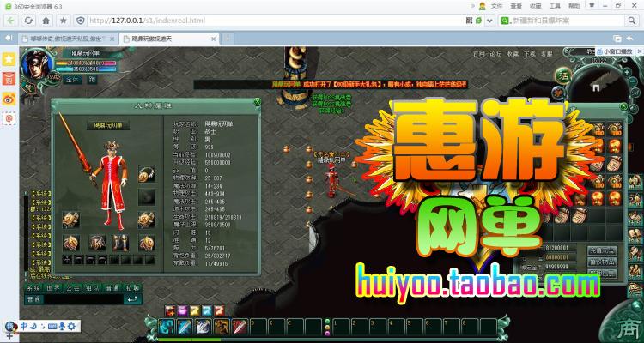The width and height of the screenshot is (644, 343).
Task: Click the purple buff icon above the hotbar
Action: coord(182,310)
